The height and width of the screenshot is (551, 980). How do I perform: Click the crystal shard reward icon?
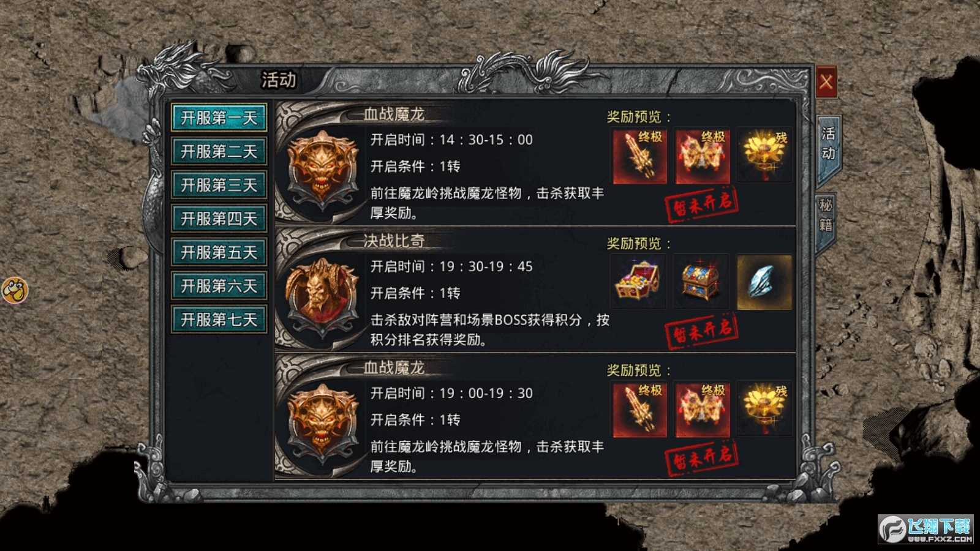tap(764, 282)
